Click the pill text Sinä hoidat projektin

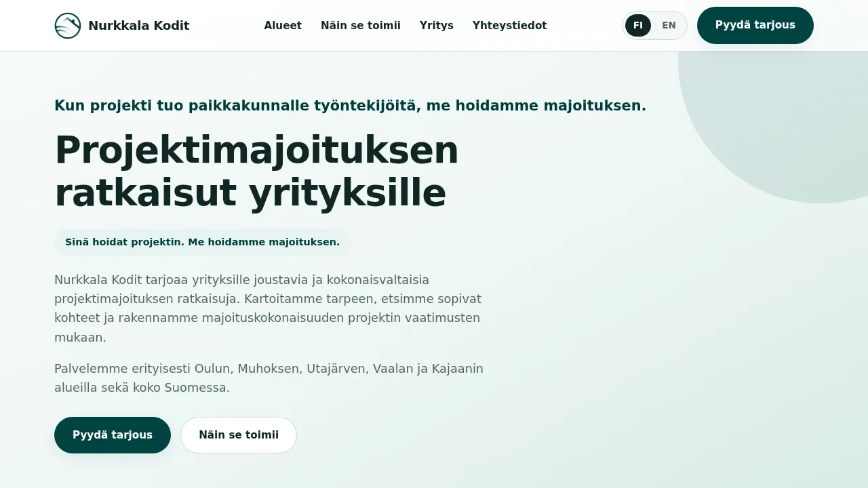[x=202, y=242]
